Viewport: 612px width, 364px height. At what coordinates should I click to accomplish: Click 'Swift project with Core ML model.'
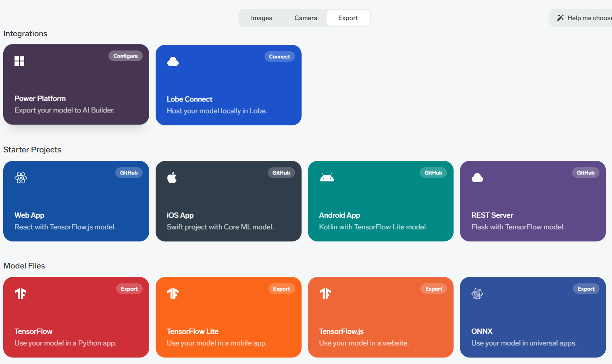[220, 227]
